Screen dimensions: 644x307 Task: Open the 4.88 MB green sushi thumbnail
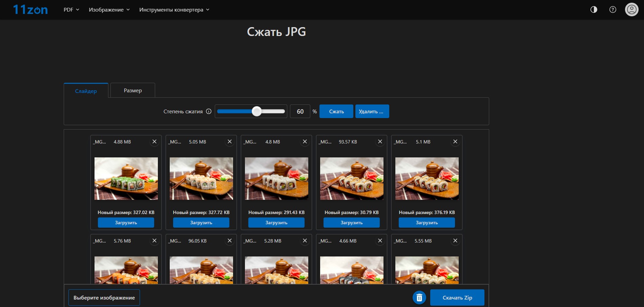point(126,178)
